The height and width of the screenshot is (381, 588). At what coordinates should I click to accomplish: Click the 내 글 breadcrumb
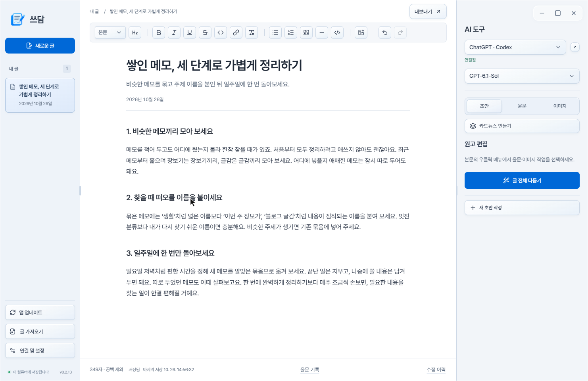click(x=94, y=11)
